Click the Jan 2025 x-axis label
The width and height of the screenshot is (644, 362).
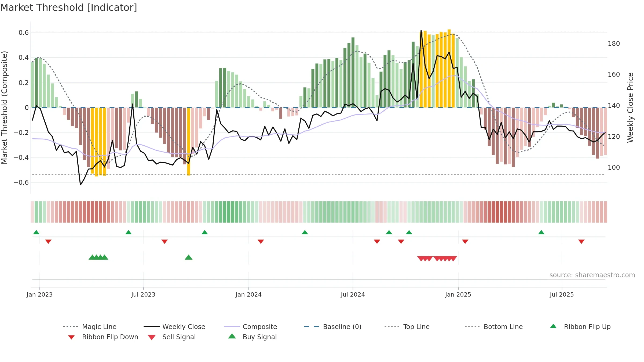[x=458, y=294]
